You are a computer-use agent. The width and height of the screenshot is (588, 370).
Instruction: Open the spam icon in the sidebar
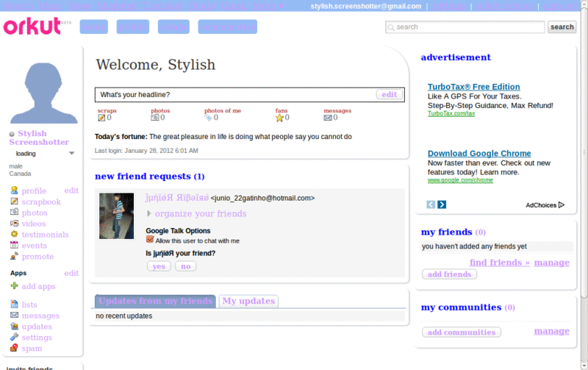[x=14, y=347]
